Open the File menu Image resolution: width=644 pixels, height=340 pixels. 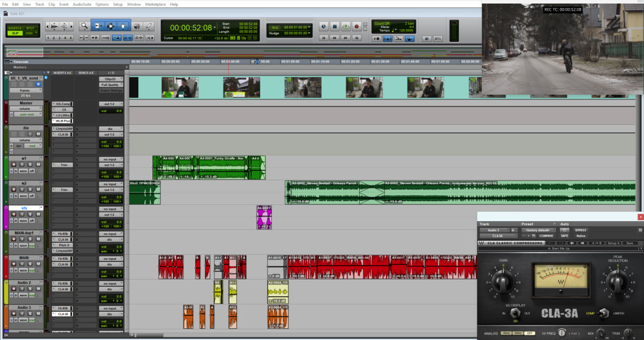point(5,4)
